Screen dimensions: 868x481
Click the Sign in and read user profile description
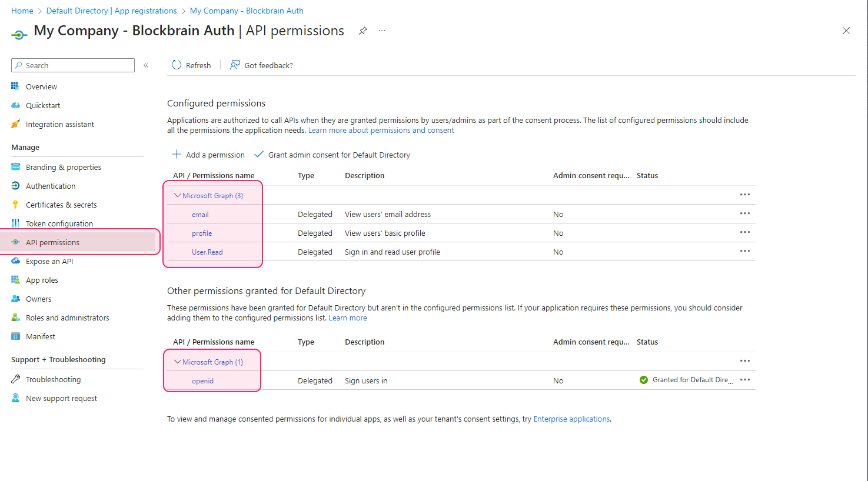(393, 252)
